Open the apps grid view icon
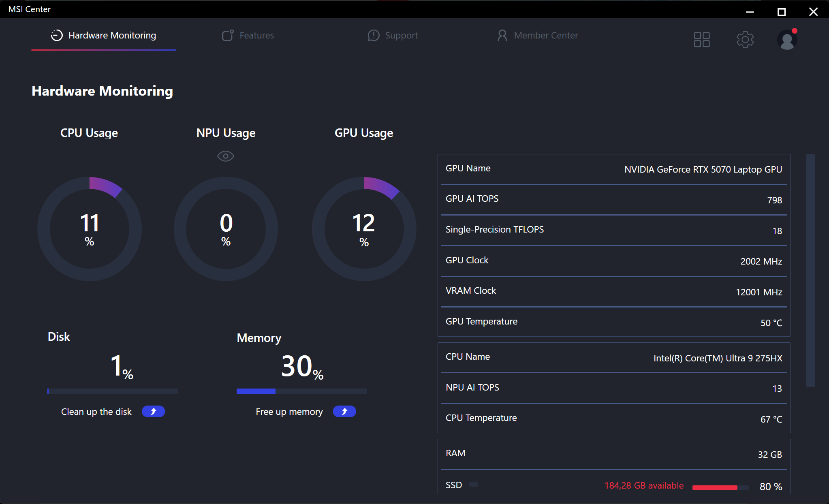 pyautogui.click(x=702, y=40)
